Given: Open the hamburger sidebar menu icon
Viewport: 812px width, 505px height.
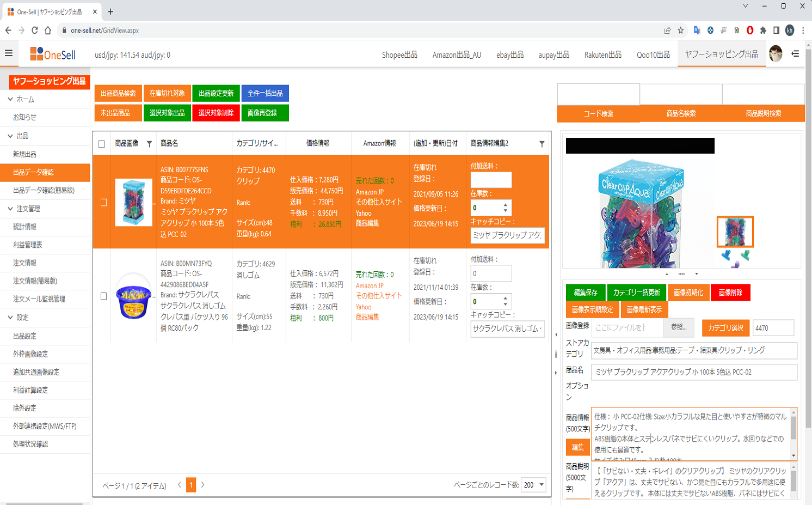Looking at the screenshot, I should [9, 53].
